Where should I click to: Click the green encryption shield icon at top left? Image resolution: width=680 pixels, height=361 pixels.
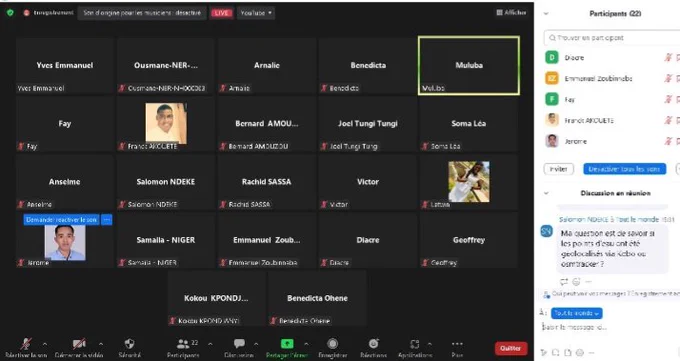pos(10,13)
